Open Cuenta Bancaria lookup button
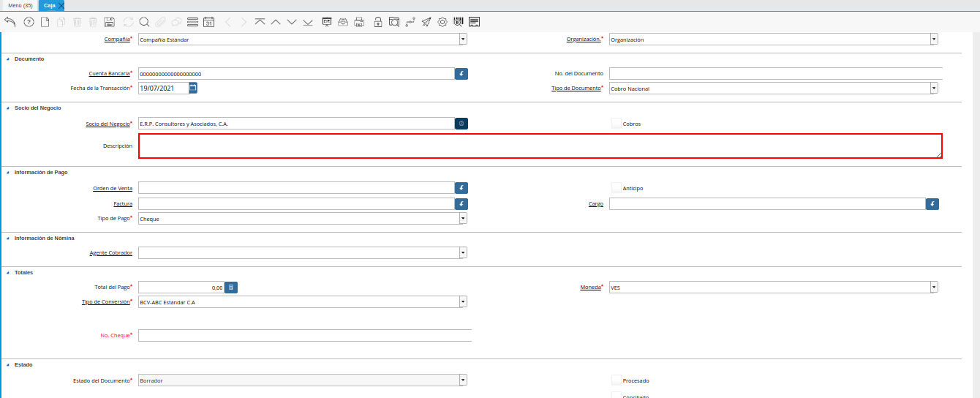 461,74
